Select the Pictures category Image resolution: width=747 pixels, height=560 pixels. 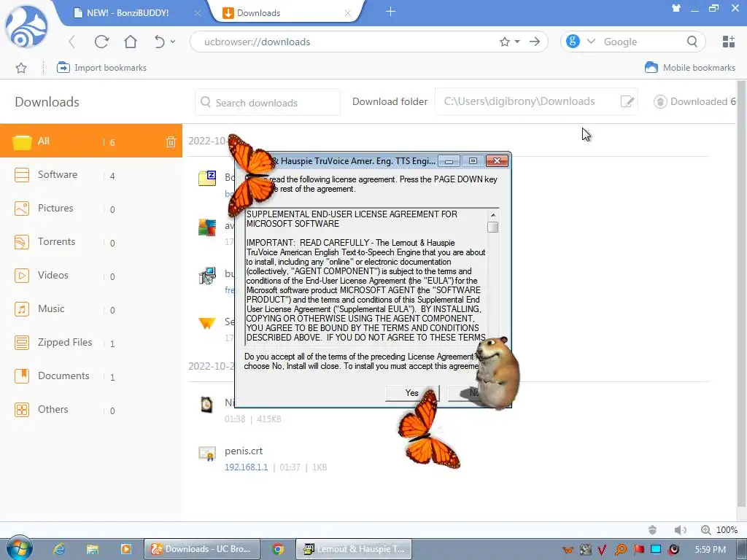(91, 208)
